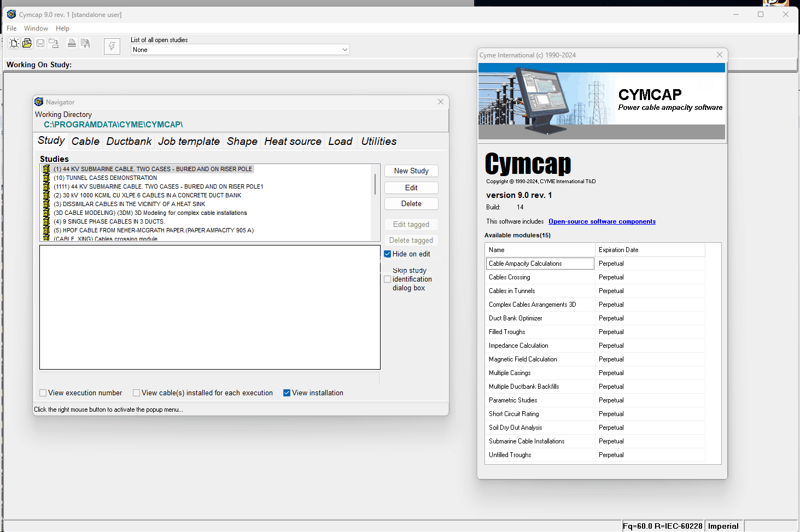Click the Edit tagged button

pos(411,224)
